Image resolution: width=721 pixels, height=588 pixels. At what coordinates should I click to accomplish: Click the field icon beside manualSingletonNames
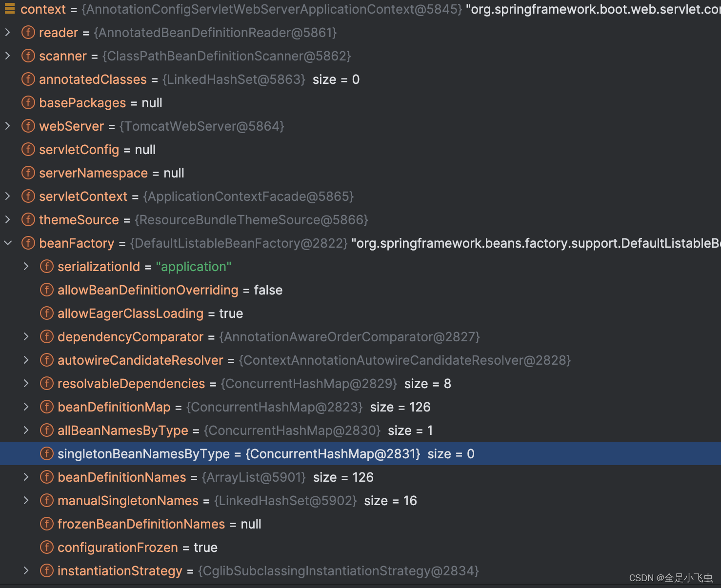point(47,500)
